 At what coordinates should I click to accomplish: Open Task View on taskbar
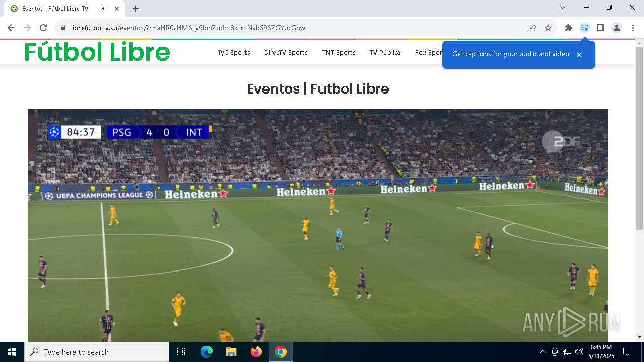pos(181,352)
